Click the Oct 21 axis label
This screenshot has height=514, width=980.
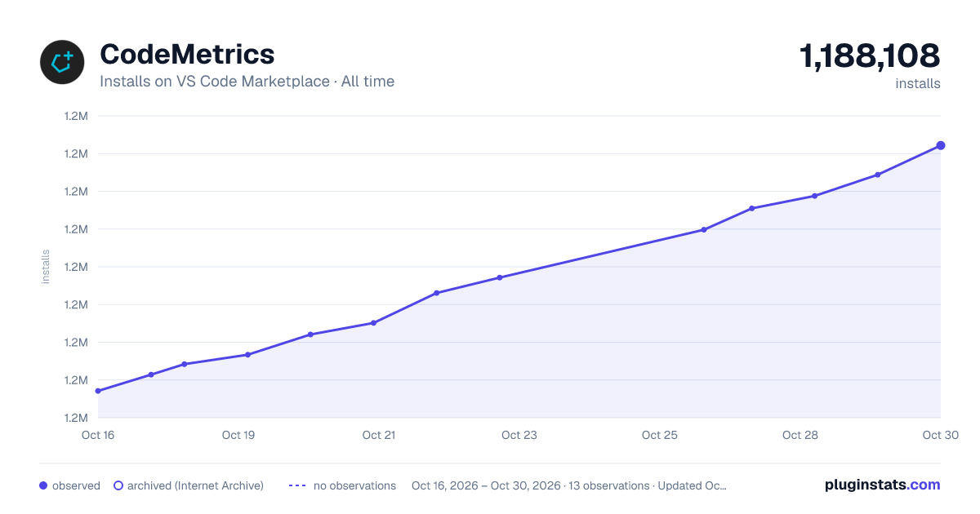(379, 435)
